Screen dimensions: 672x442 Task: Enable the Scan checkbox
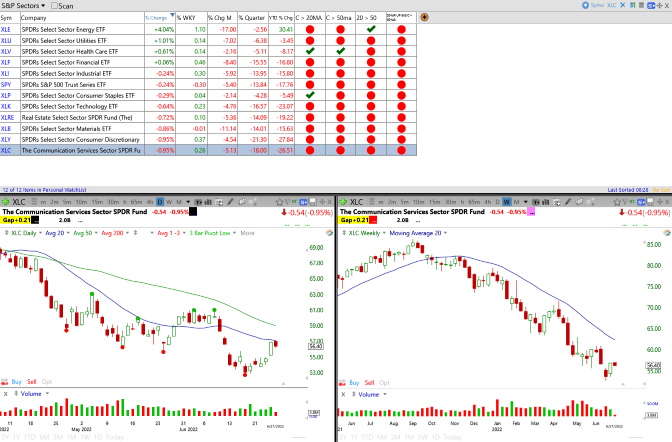click(x=54, y=6)
